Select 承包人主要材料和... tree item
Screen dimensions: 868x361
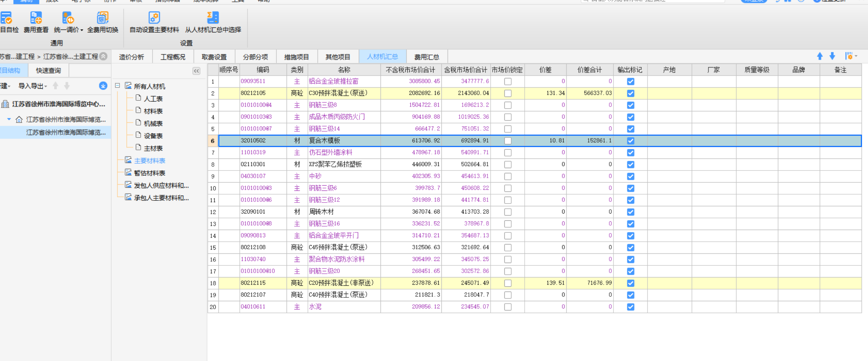tap(161, 198)
